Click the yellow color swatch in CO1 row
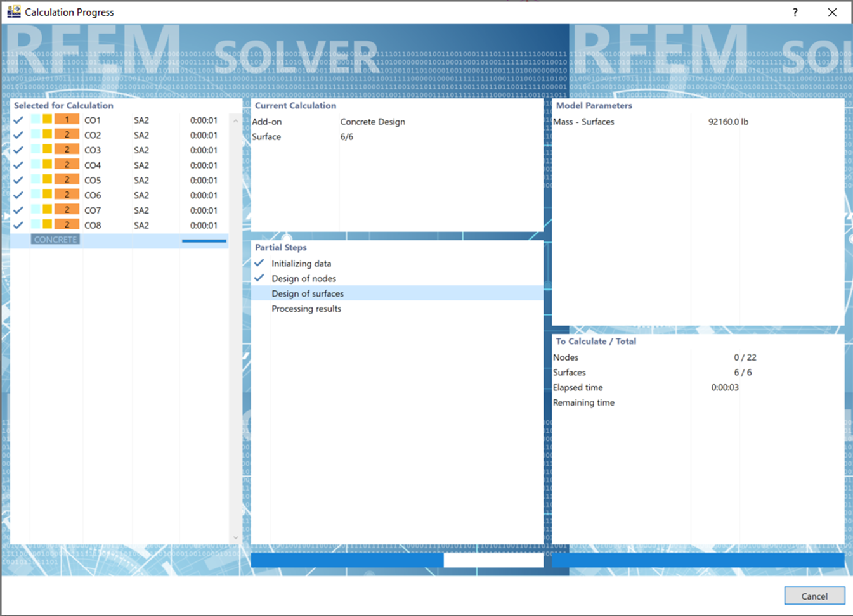The width and height of the screenshot is (853, 616). 48,119
